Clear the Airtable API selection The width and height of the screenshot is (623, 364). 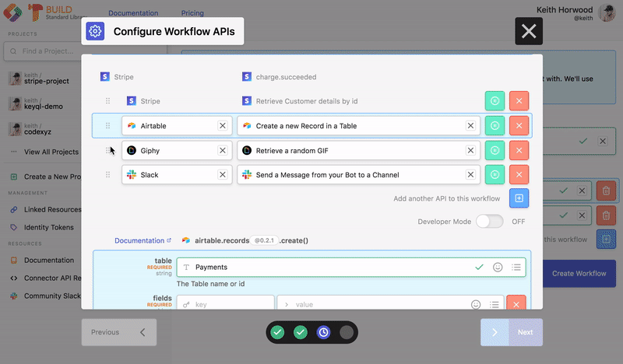[223, 126]
